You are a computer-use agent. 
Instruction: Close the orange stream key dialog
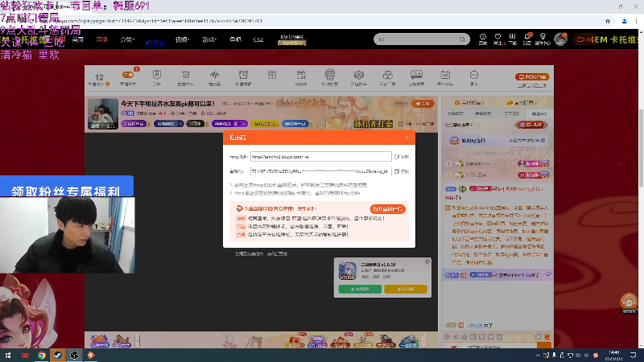(x=407, y=138)
